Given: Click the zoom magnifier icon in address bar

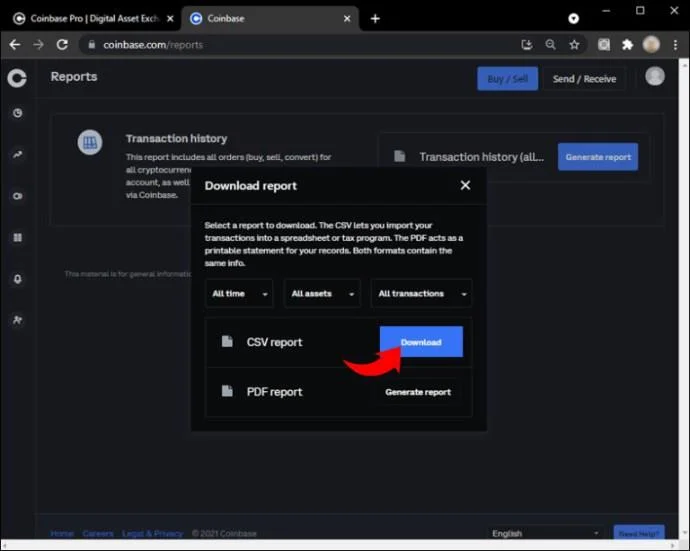Looking at the screenshot, I should (551, 44).
